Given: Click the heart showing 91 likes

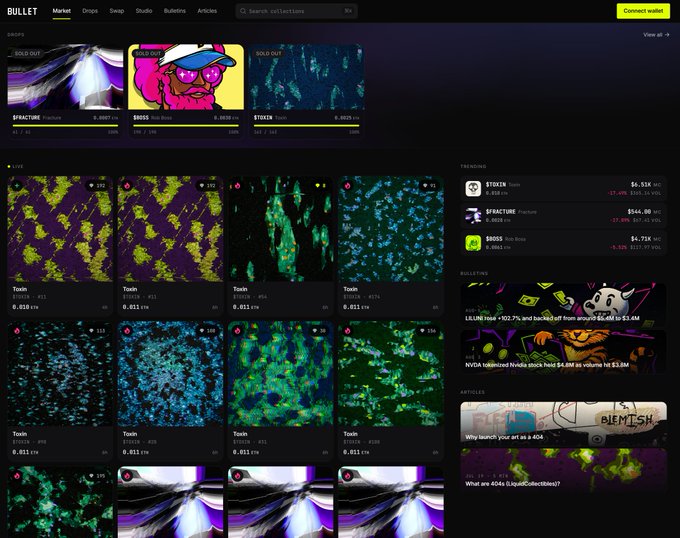Looking at the screenshot, I should (x=425, y=186).
